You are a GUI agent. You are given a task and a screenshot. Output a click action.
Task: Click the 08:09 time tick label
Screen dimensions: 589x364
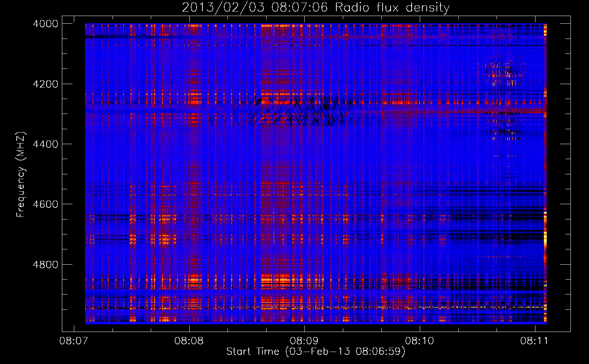[x=304, y=341]
